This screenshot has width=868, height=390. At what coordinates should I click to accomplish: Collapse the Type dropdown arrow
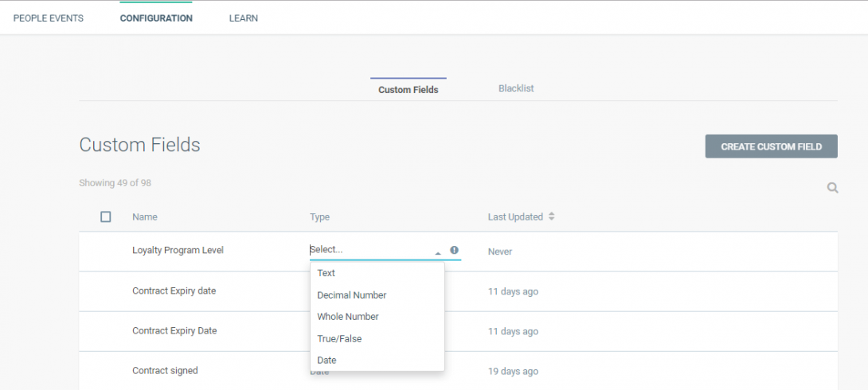click(x=438, y=253)
